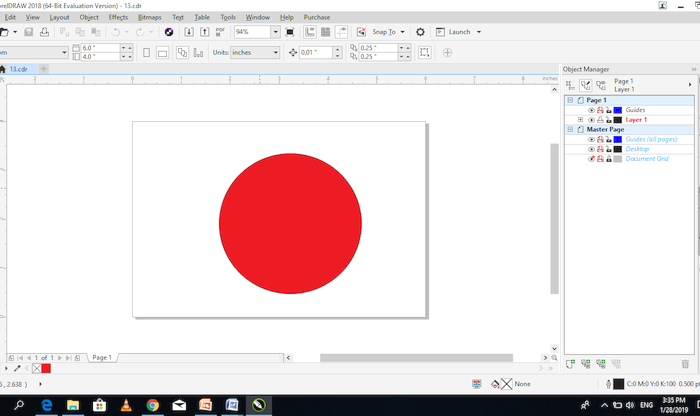
Task: Open the Bitmaps menu
Action: click(x=150, y=17)
